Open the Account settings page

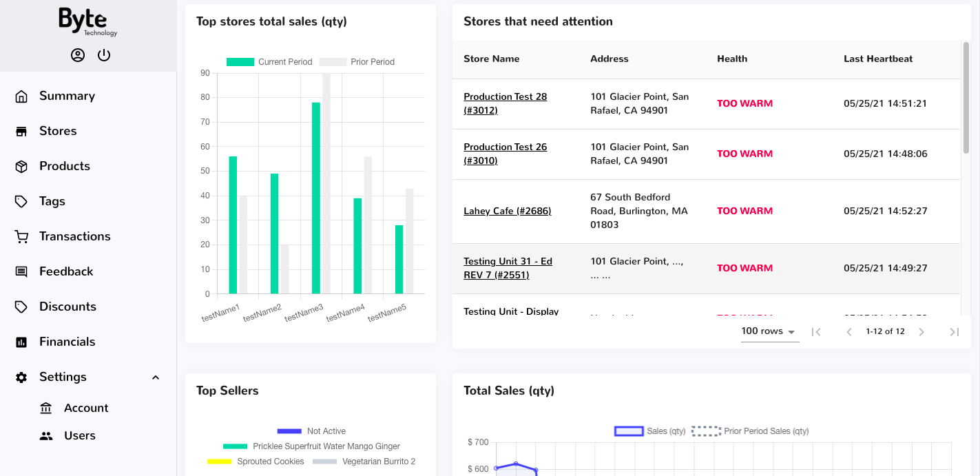pos(86,408)
